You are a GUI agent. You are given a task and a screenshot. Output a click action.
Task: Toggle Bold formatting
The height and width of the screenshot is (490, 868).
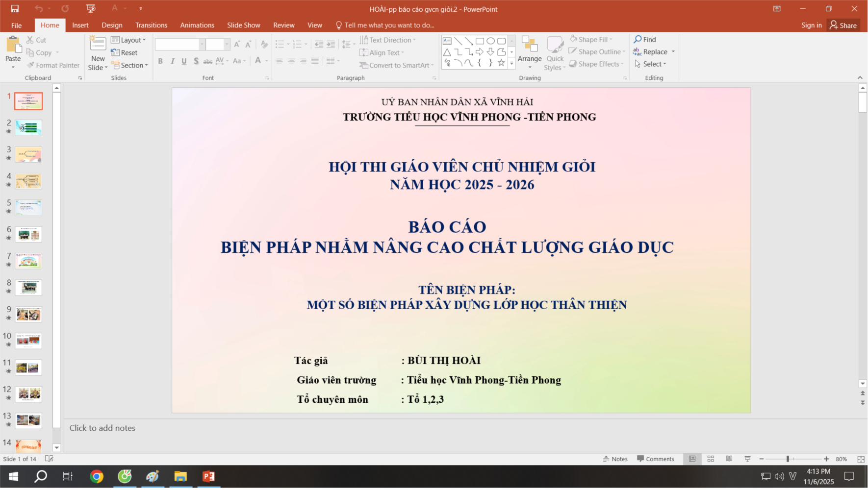coord(160,61)
